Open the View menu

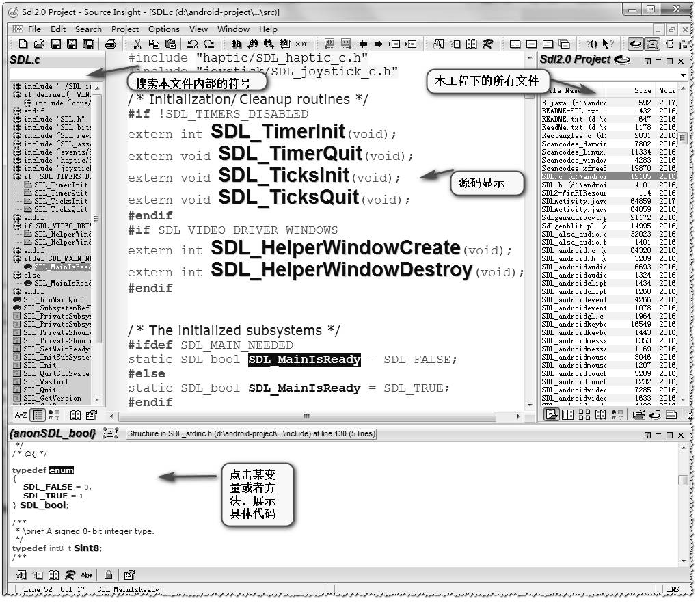pos(198,29)
